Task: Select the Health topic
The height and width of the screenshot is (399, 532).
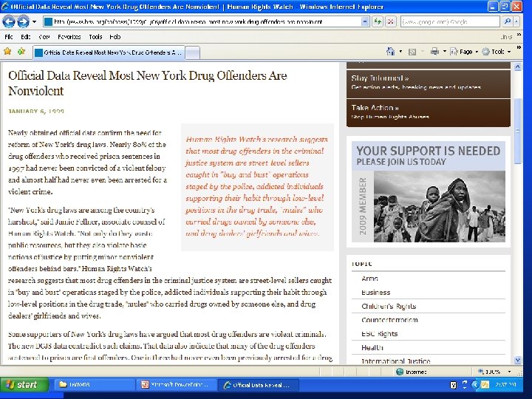Action: 372,348
